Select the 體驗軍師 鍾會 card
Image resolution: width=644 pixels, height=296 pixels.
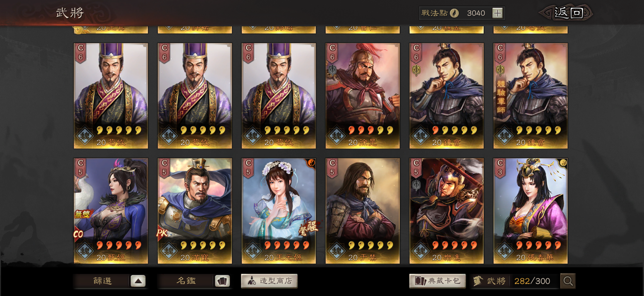pyautogui.click(x=531, y=96)
